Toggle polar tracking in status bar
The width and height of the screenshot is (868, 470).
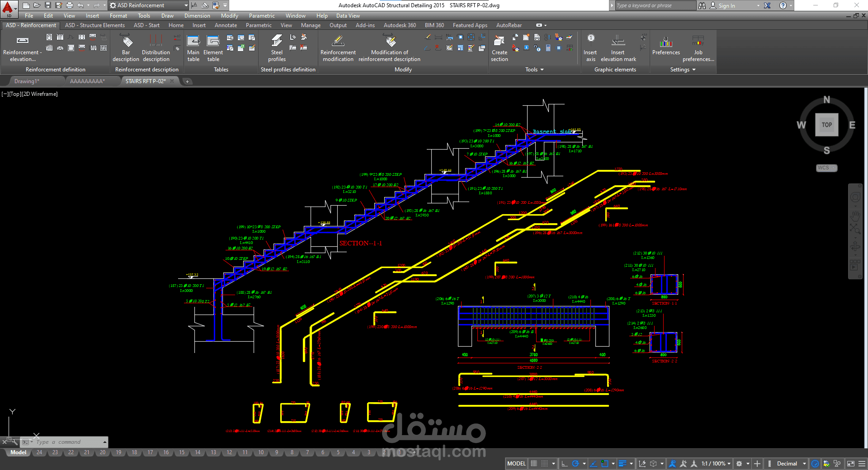tap(576, 464)
